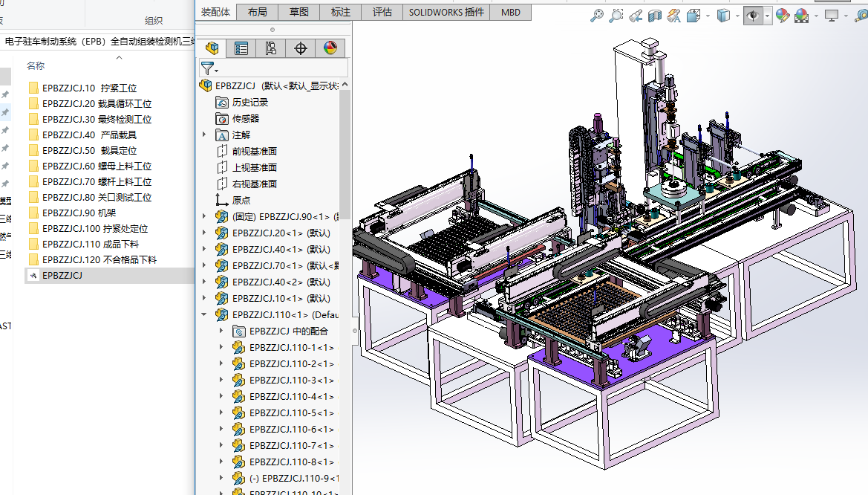
Task: Expand the 注解 annotations node
Action: 205,135
